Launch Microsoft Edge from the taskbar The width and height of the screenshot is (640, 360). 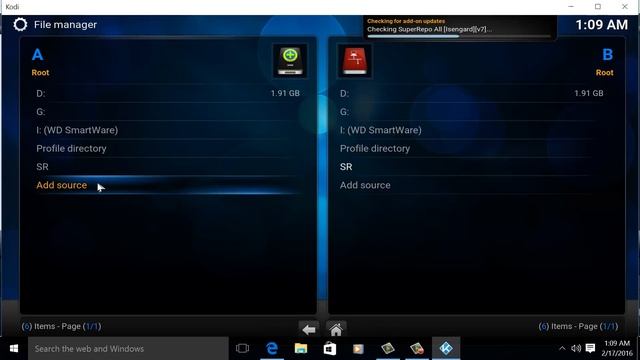point(272,349)
